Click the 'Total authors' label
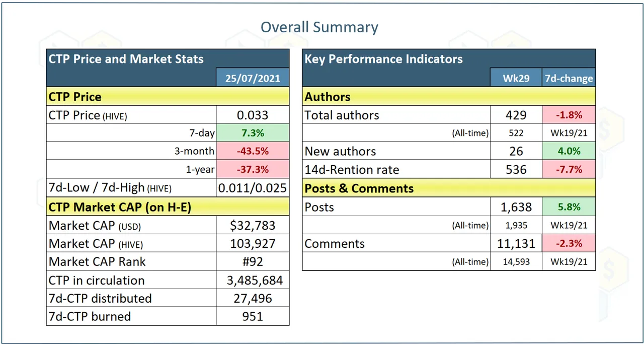 (x=342, y=115)
